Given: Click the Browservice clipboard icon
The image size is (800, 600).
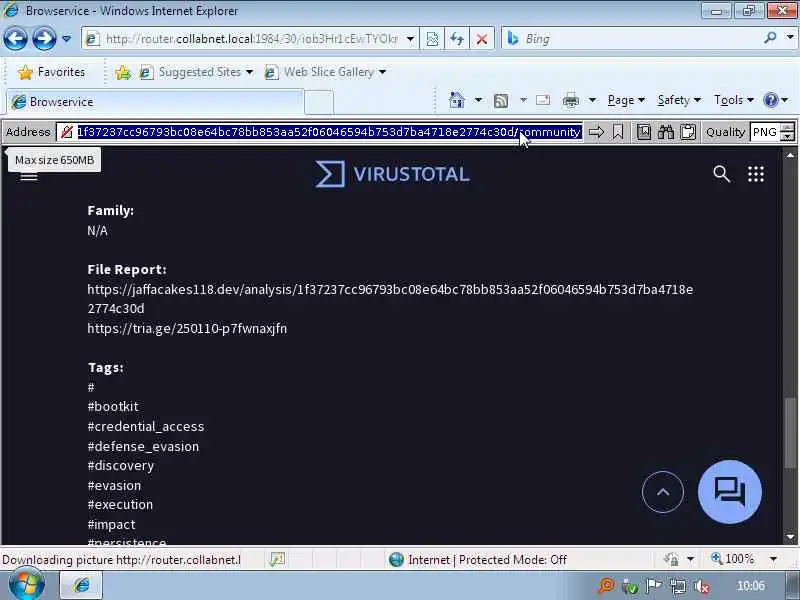Looking at the screenshot, I should pyautogui.click(x=688, y=132).
